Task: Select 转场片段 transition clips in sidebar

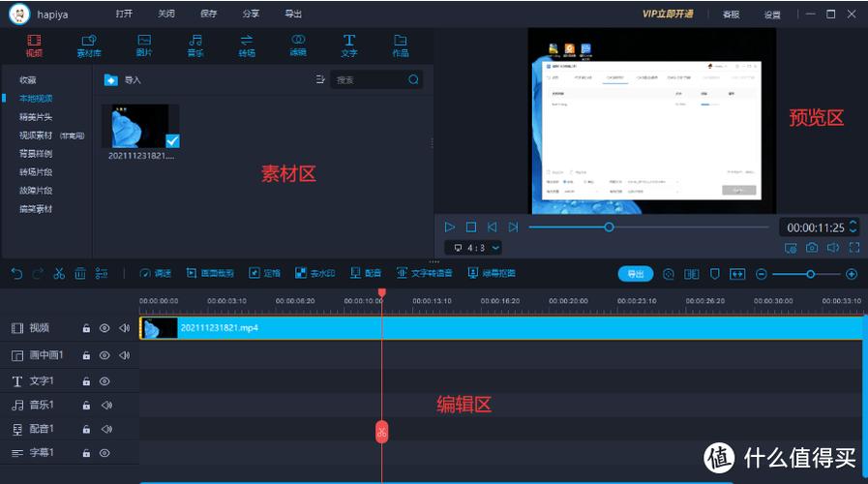Action: [36, 171]
